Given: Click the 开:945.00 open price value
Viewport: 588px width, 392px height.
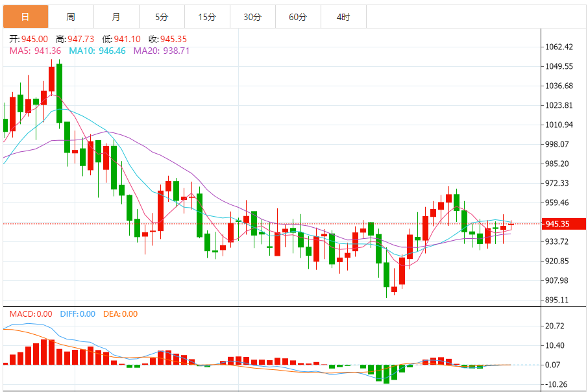Looking at the screenshot, I should point(29,39).
